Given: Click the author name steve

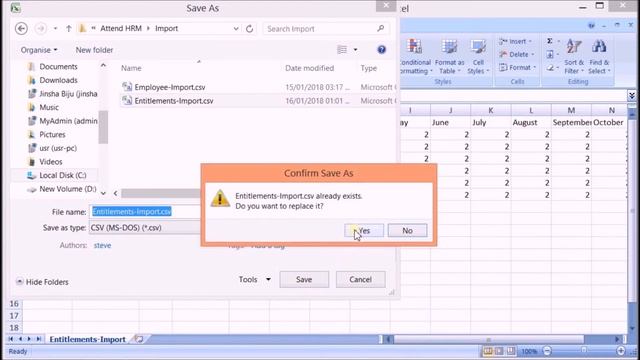Looking at the screenshot, I should point(102,245).
